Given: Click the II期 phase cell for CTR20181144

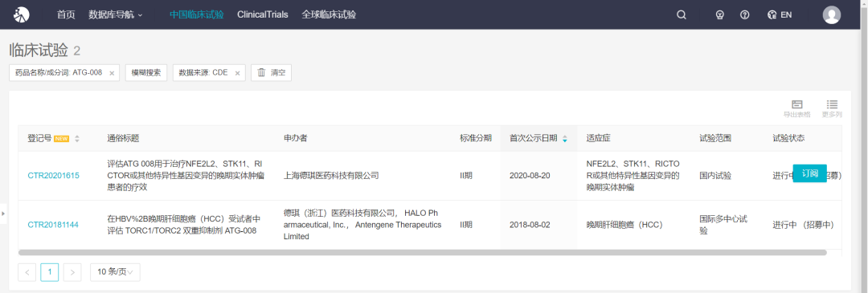Looking at the screenshot, I should pos(465,225).
